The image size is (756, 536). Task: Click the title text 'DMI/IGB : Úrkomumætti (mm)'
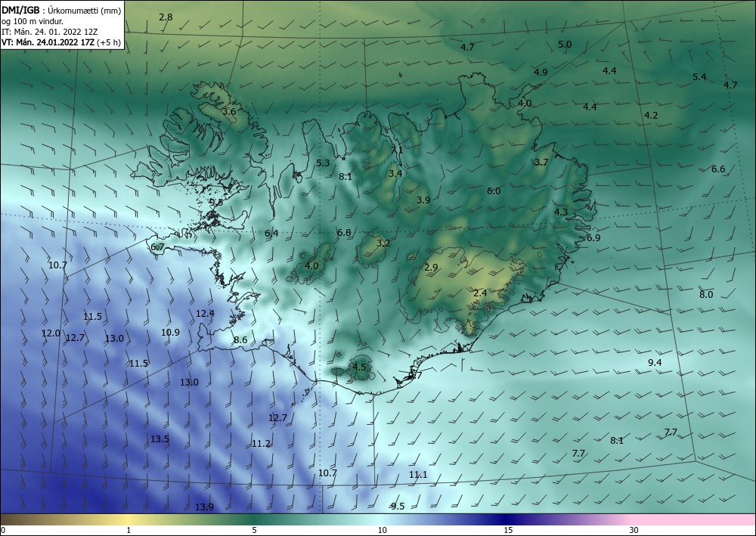point(61,11)
